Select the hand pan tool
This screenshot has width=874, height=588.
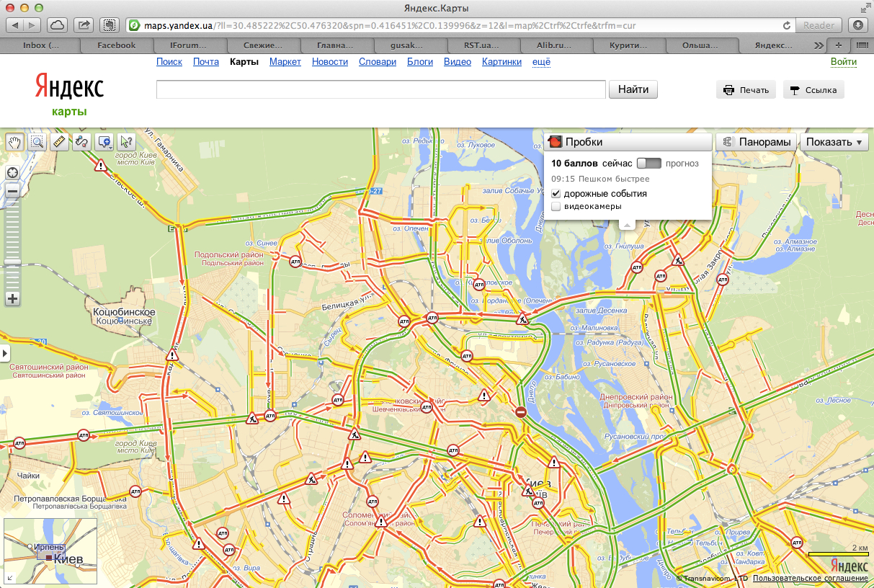pos(14,142)
